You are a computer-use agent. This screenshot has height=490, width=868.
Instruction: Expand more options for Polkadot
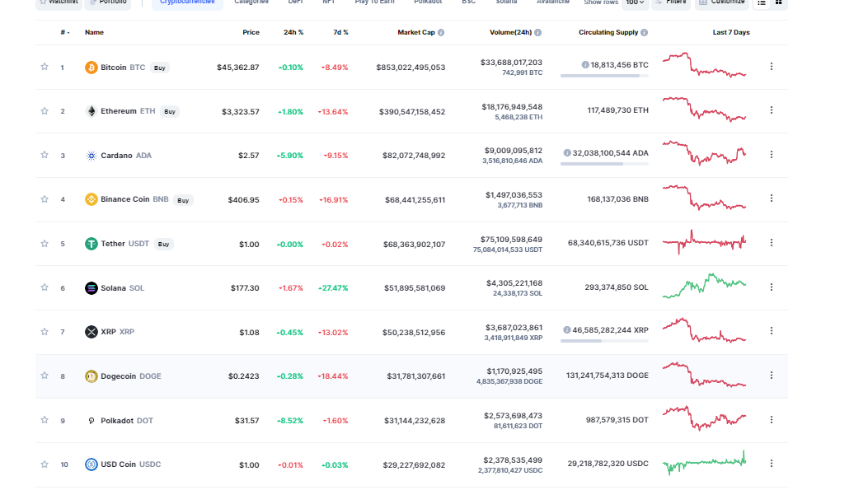pos(771,420)
